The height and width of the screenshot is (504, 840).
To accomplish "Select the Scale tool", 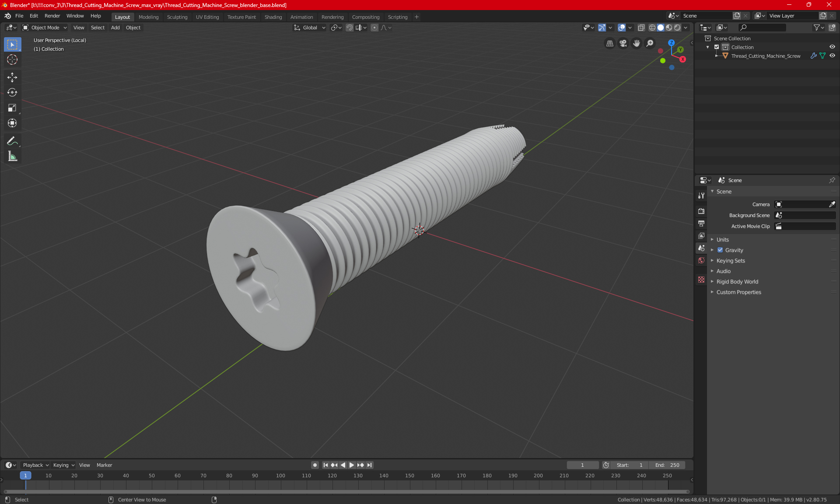I will point(12,108).
